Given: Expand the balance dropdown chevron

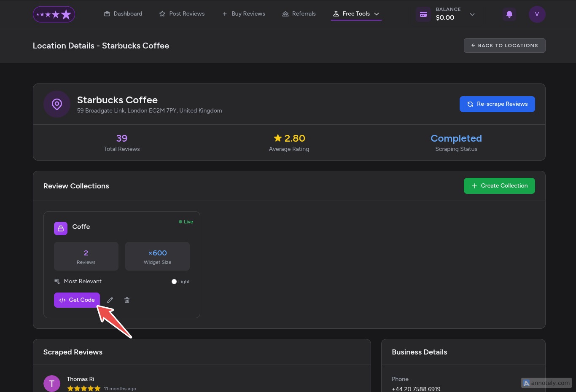Looking at the screenshot, I should [x=472, y=14].
